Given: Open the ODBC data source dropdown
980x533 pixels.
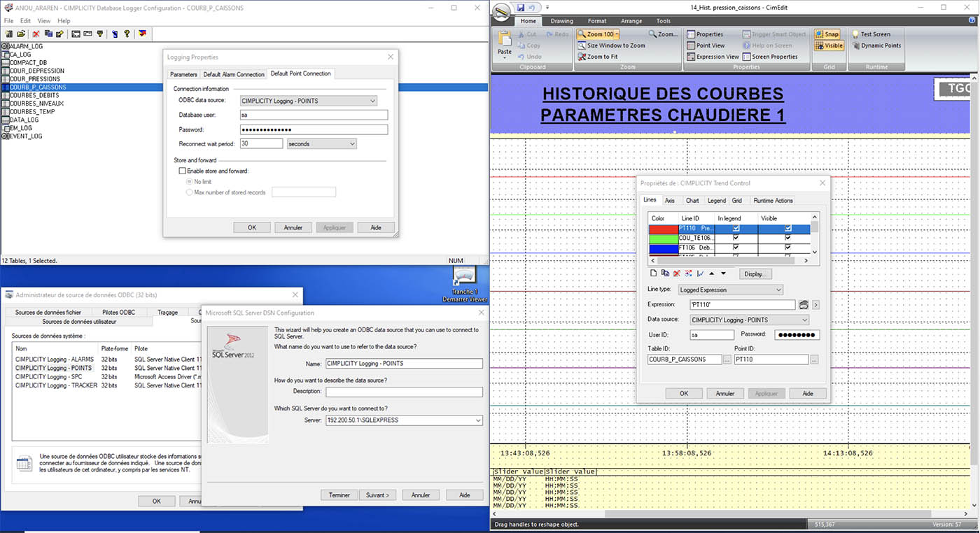Looking at the screenshot, I should tap(372, 101).
